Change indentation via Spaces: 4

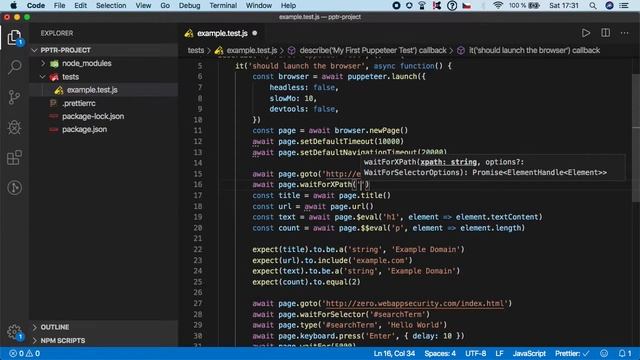tap(440, 353)
